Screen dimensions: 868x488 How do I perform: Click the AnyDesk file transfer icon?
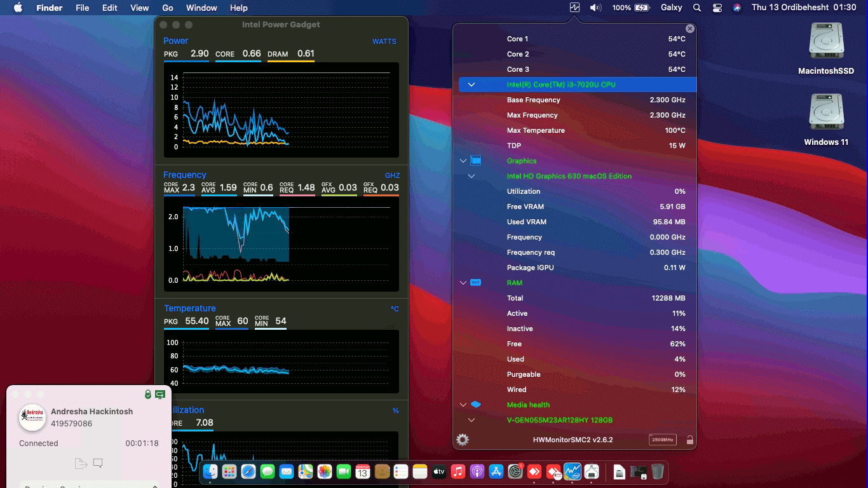pyautogui.click(x=81, y=463)
